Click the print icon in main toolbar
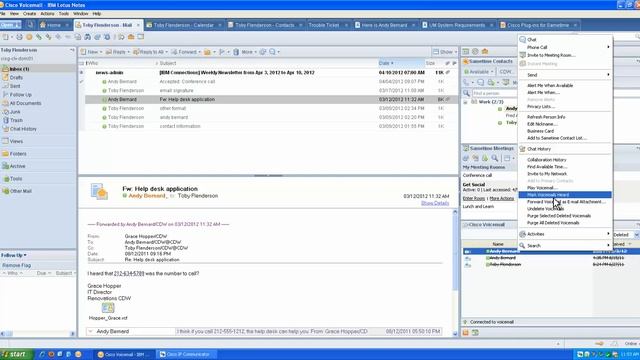The image size is (640, 360). click(19, 37)
